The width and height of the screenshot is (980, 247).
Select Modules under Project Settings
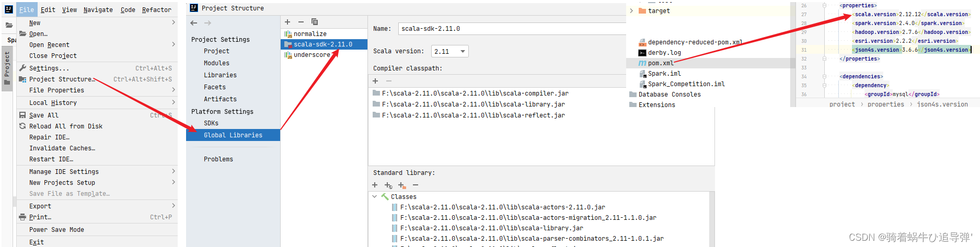[216, 63]
